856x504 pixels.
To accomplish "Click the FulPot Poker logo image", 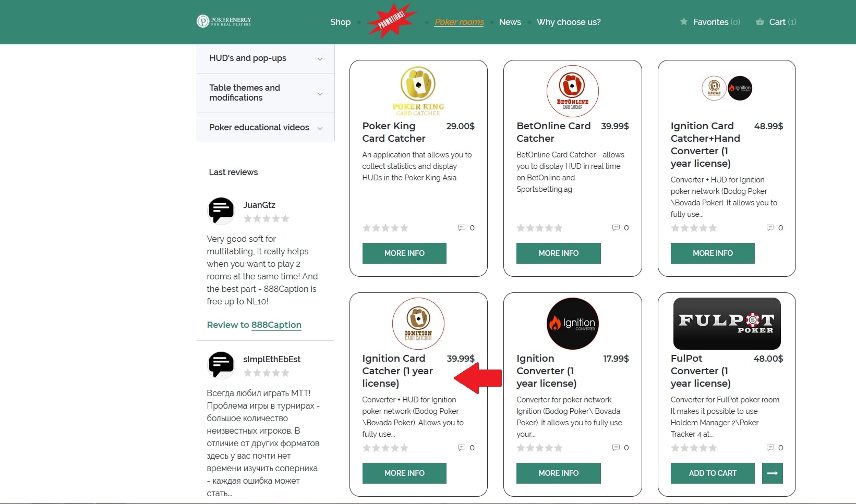I will [727, 324].
